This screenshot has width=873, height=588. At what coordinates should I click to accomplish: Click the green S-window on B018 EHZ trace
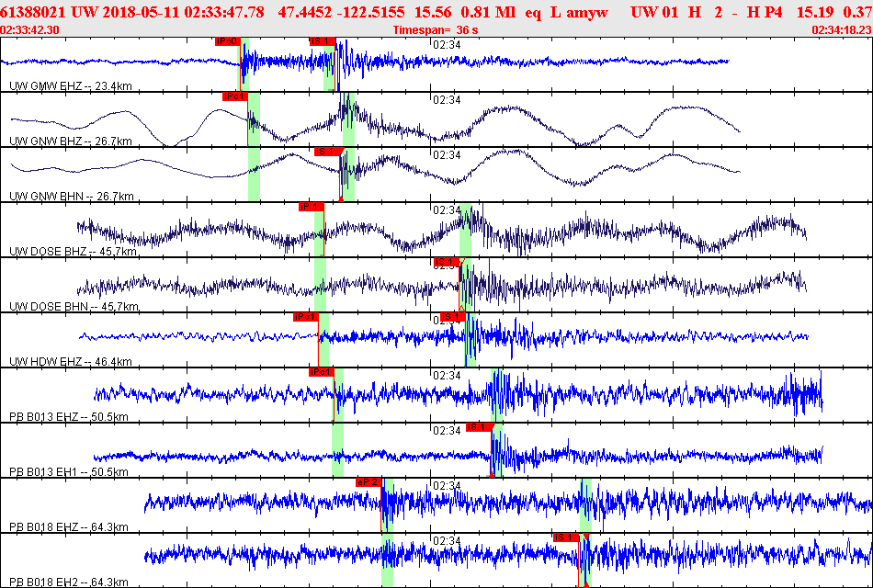tap(585, 505)
